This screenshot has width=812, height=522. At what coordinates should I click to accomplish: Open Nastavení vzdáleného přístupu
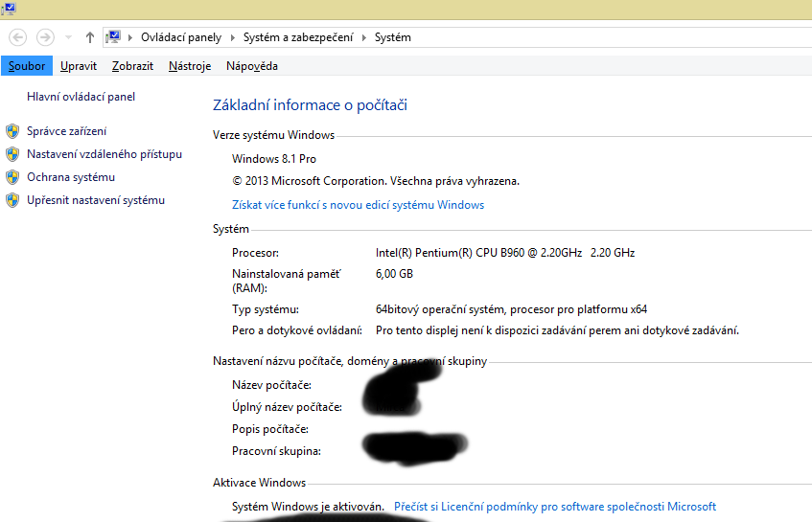tap(104, 154)
